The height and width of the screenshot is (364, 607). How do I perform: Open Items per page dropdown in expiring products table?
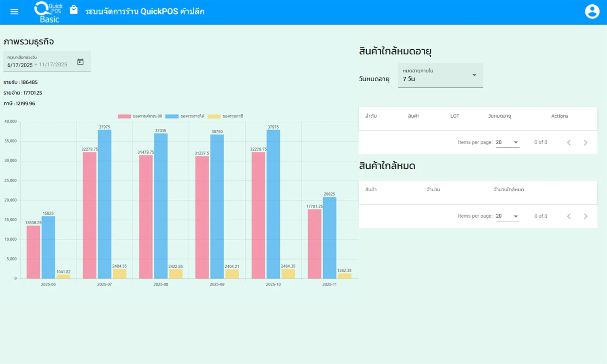507,142
